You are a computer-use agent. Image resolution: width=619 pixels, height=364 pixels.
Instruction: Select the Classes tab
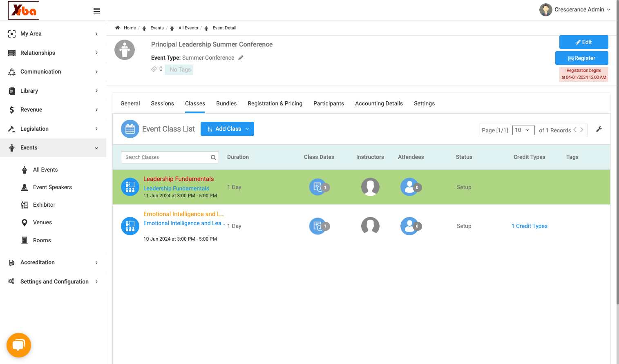tap(195, 103)
